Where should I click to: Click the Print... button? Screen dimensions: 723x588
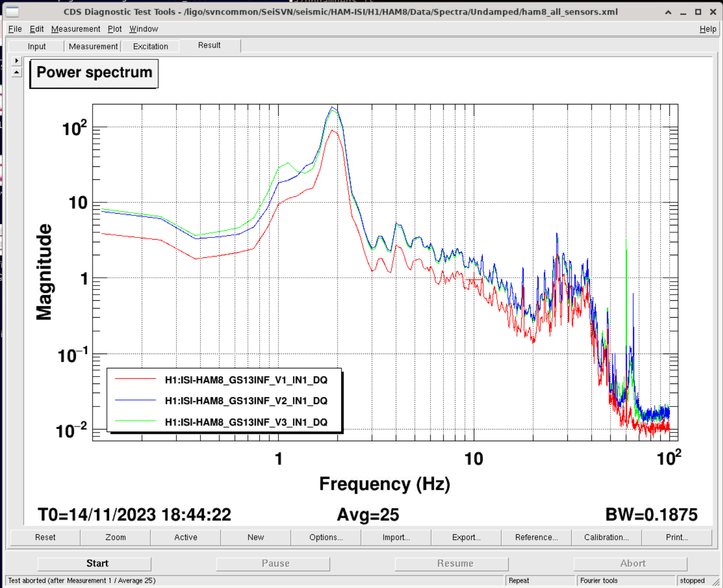pyautogui.click(x=677, y=537)
